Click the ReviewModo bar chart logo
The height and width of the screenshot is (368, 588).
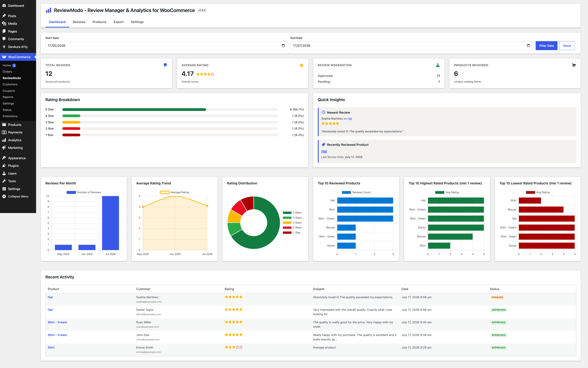48,10
